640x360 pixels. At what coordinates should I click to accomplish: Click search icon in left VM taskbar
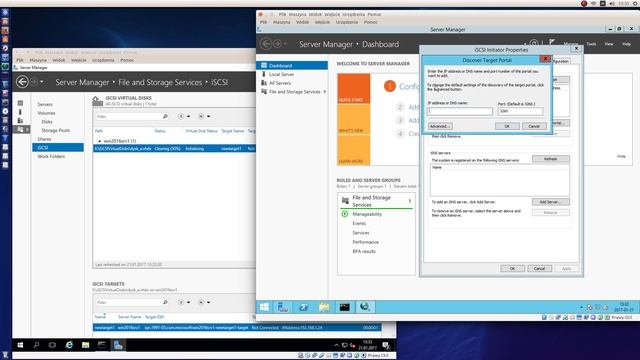(x=36, y=345)
